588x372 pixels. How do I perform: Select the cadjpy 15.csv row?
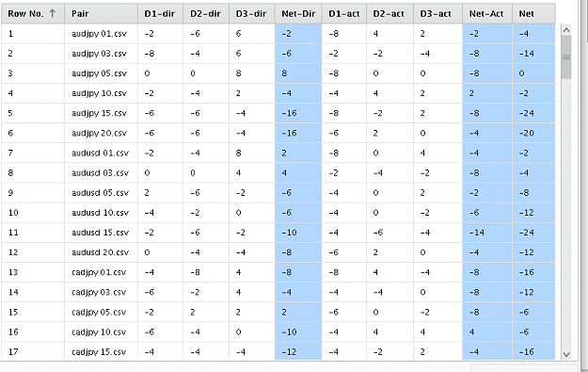coord(278,351)
